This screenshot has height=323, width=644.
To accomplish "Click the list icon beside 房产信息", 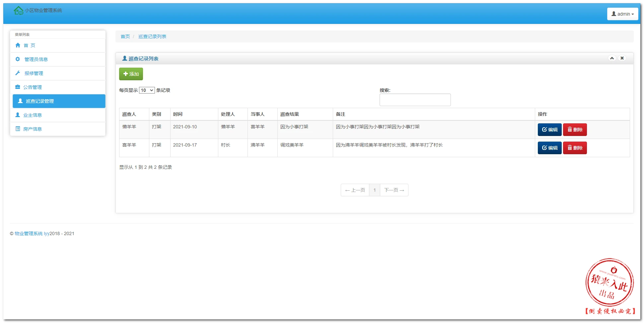I will click(x=18, y=129).
